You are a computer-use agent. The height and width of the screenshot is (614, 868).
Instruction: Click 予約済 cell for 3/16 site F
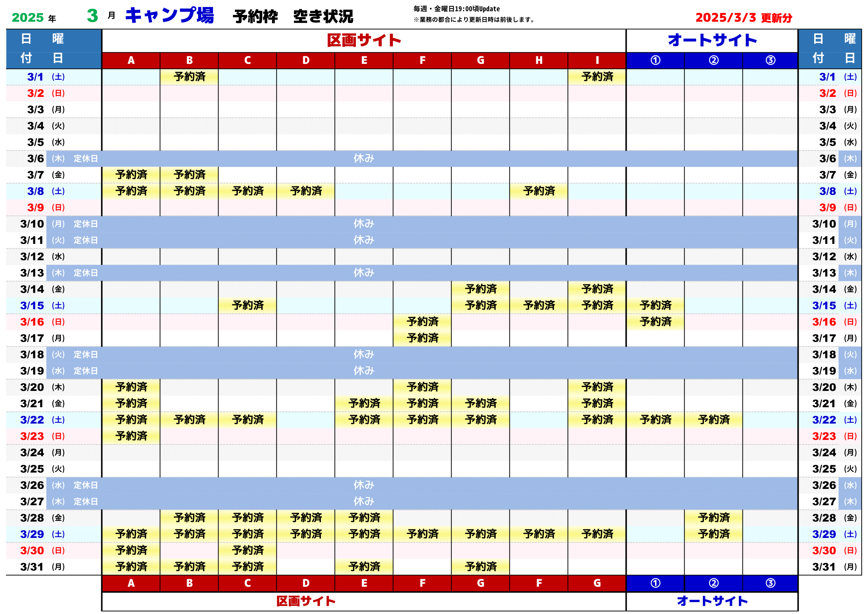click(x=422, y=322)
